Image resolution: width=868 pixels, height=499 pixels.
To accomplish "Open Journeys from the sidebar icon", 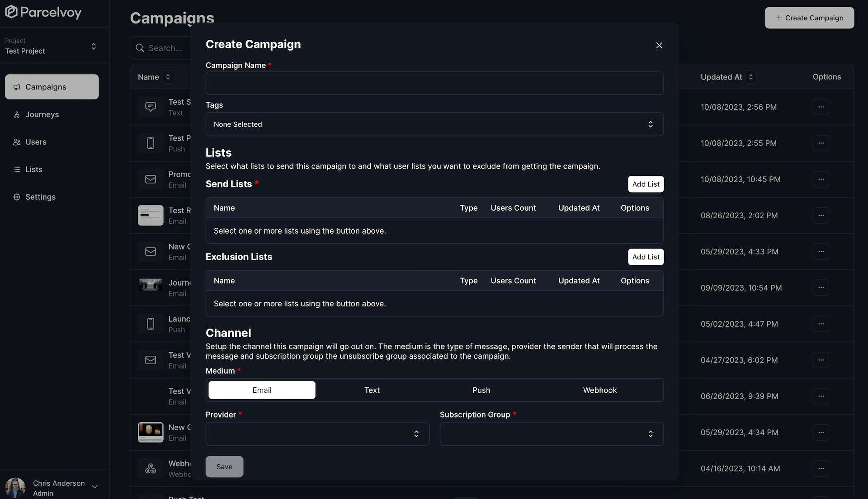I will pyautogui.click(x=17, y=114).
